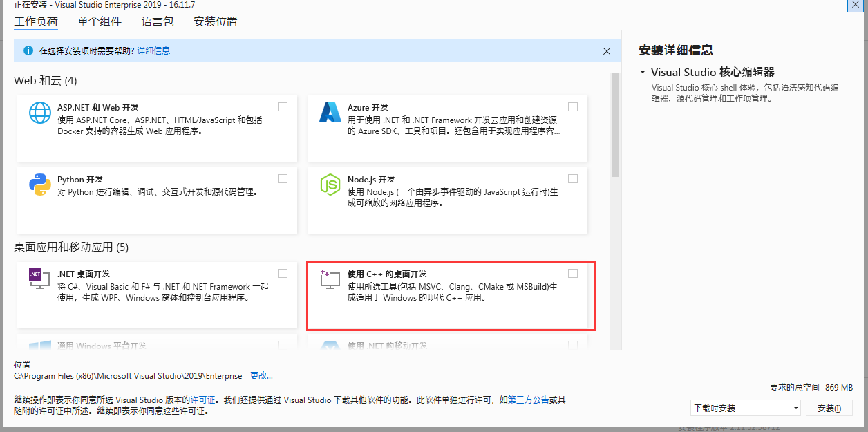This screenshot has width=868, height=432.
Task: Click the Node.js 开发 icon
Action: 330,185
